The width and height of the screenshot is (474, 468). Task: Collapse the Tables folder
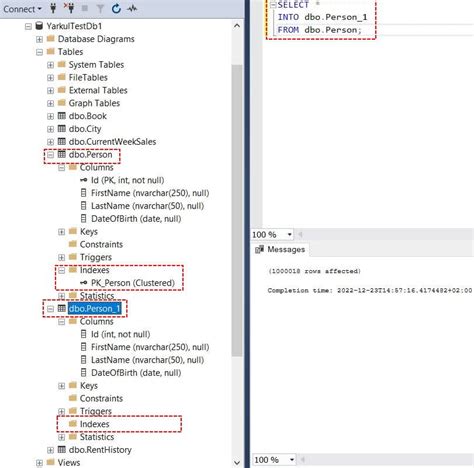point(39,52)
